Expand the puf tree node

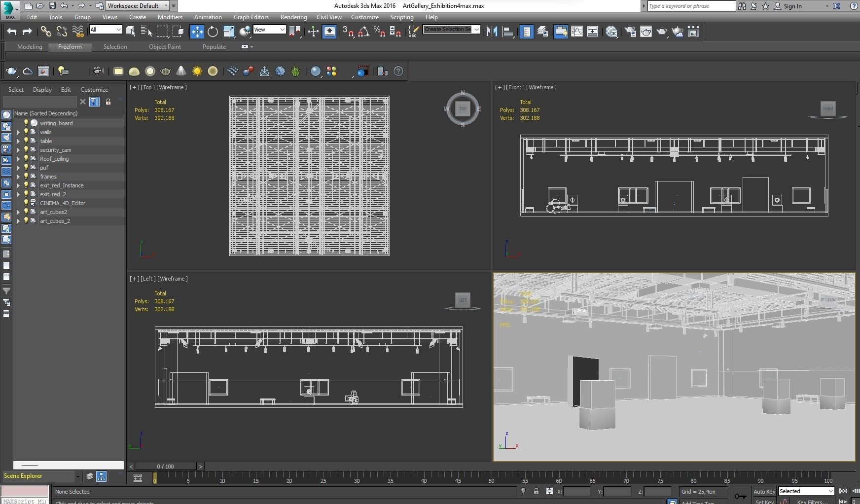(18, 168)
